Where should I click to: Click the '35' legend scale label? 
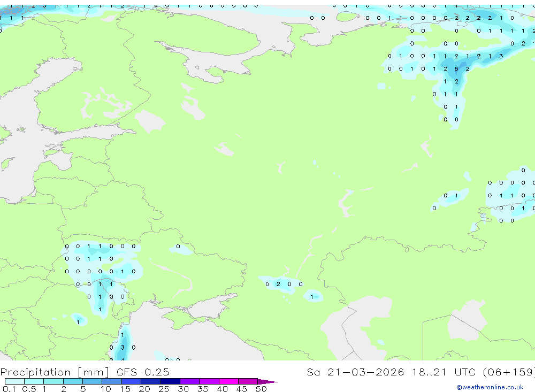[x=203, y=389]
